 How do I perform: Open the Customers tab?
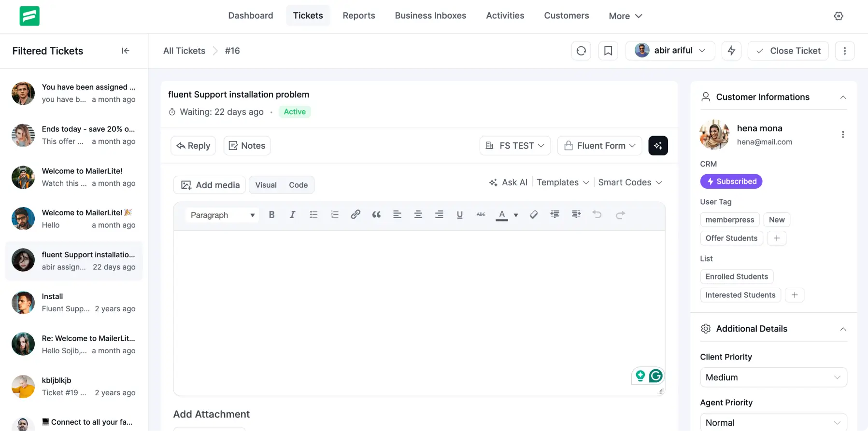(x=567, y=15)
